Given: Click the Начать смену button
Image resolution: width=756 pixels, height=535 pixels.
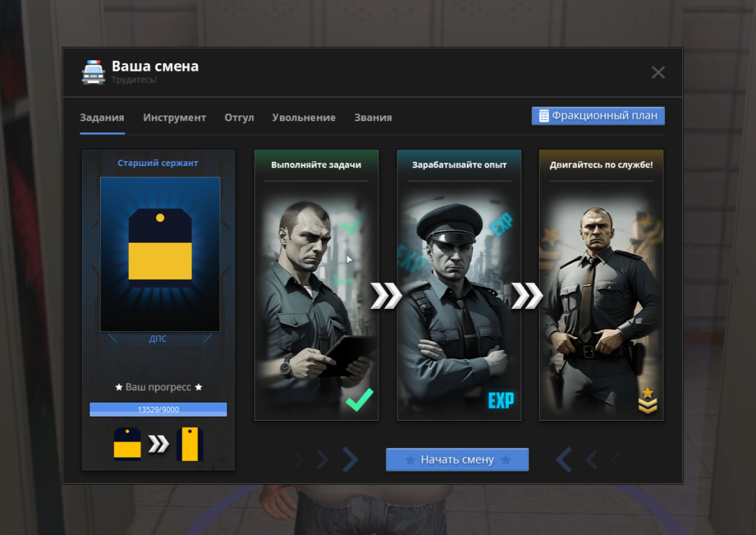Looking at the screenshot, I should pos(457,459).
